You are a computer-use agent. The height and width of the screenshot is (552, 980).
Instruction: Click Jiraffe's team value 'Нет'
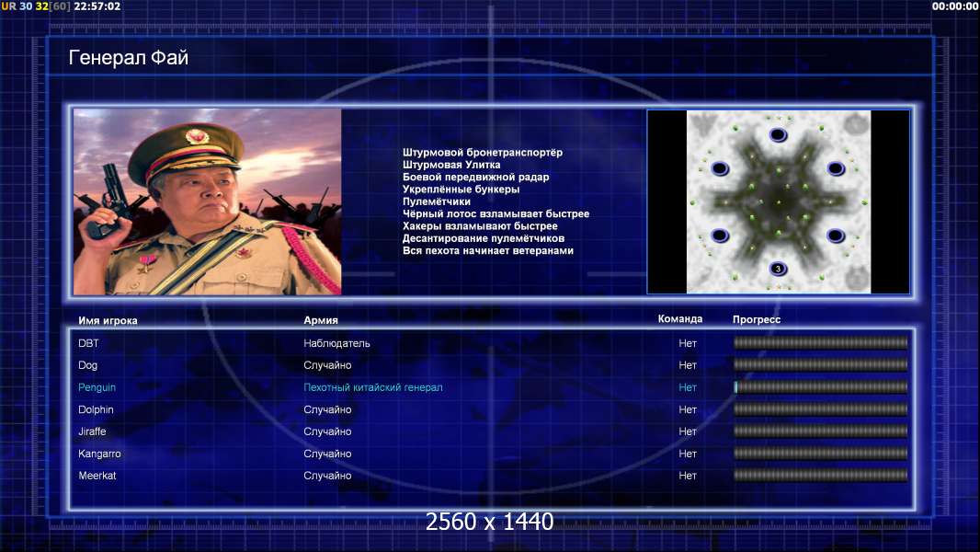click(x=688, y=431)
